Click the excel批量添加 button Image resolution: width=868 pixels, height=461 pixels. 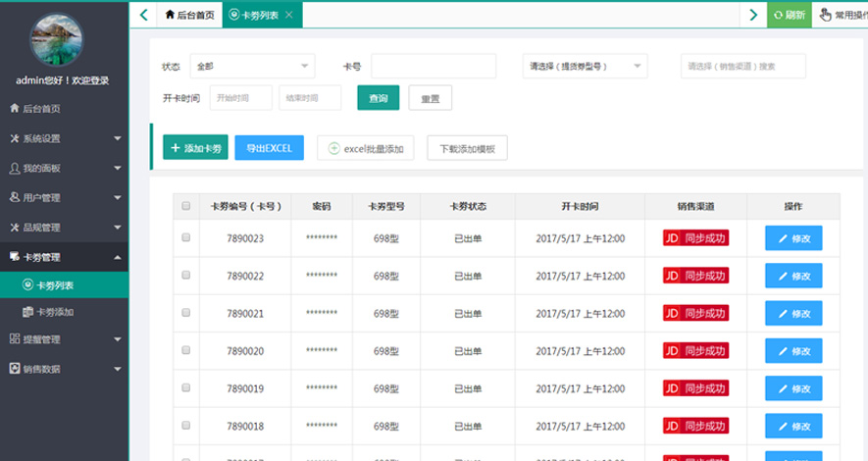pyautogui.click(x=366, y=148)
